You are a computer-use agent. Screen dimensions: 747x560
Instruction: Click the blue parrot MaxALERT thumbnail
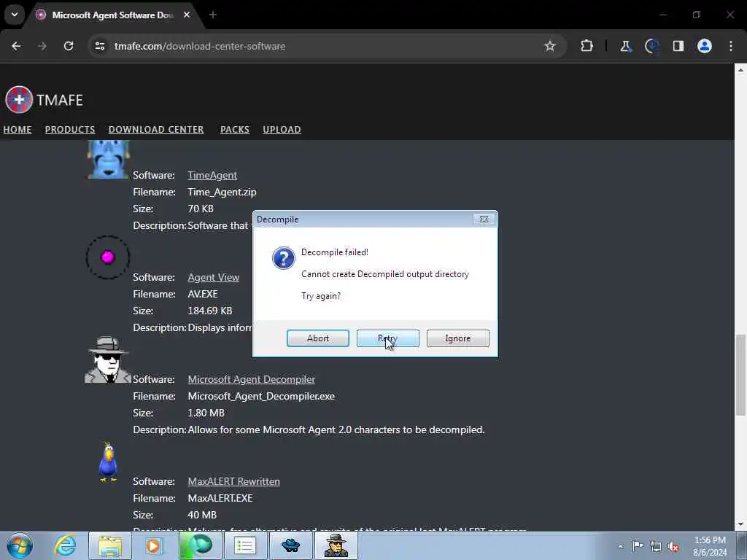coord(108,462)
